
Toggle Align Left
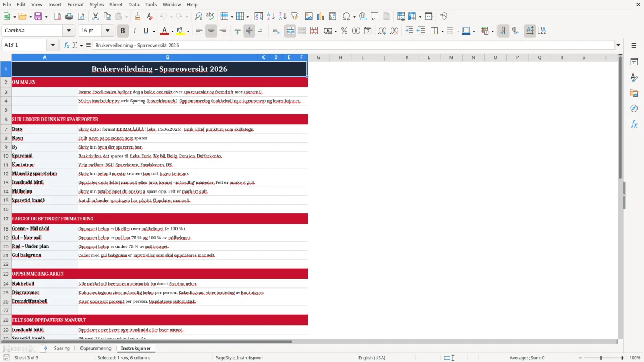tap(199, 31)
